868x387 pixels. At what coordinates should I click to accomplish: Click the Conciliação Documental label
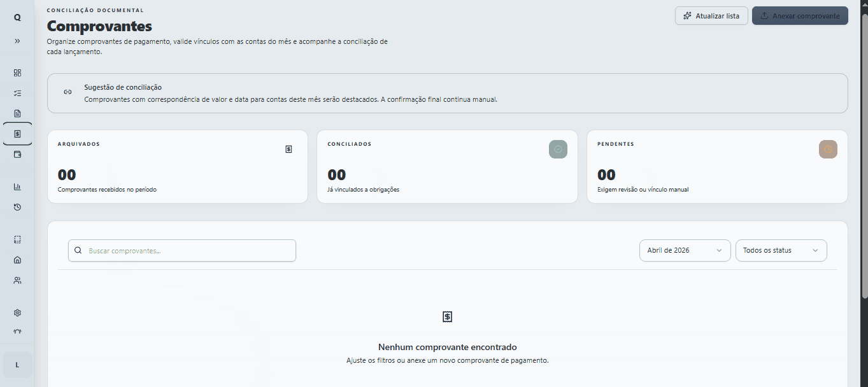click(x=96, y=10)
